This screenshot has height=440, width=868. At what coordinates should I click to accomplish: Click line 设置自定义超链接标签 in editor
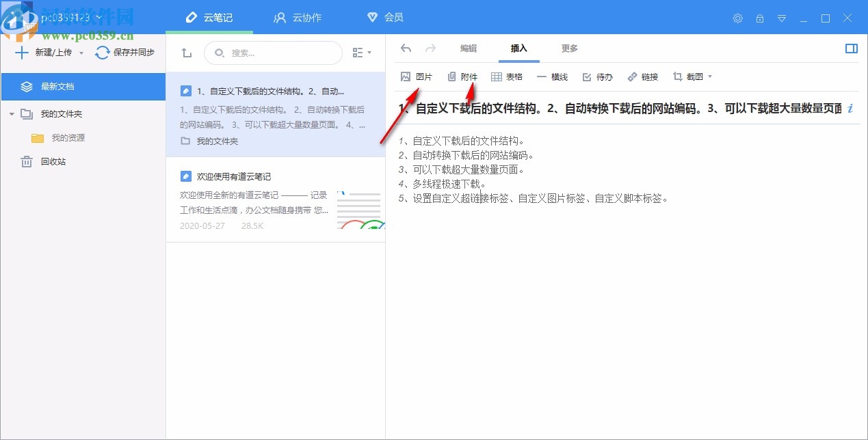point(534,199)
